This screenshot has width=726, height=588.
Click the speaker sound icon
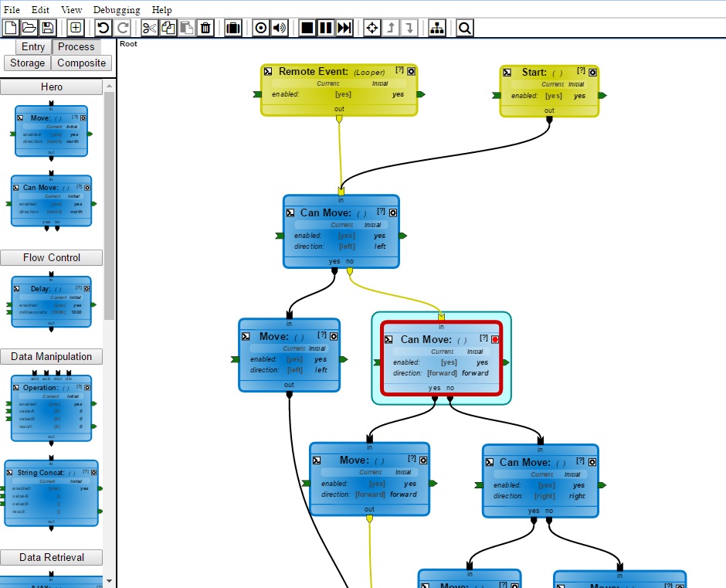[280, 28]
